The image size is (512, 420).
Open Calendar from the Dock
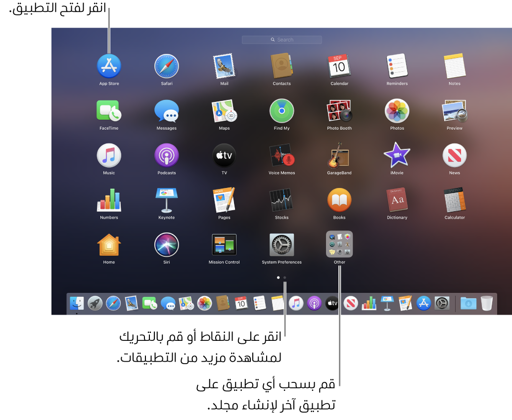pyautogui.click(x=241, y=303)
